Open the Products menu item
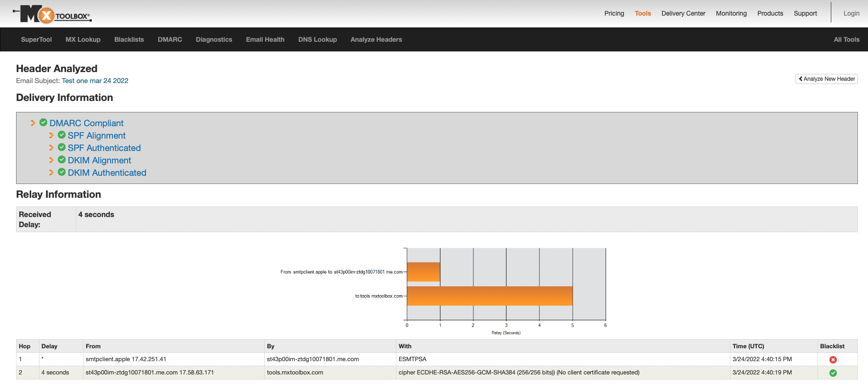 [770, 13]
